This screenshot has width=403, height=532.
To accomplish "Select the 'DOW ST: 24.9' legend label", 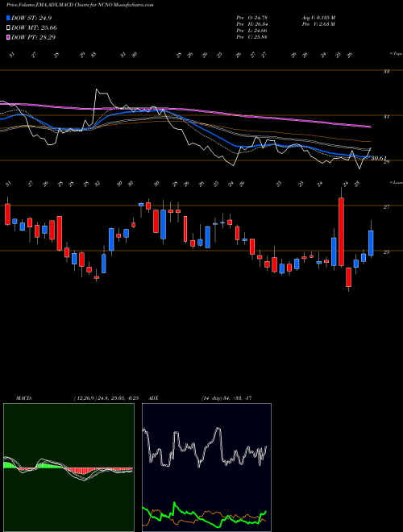I will point(31,18).
